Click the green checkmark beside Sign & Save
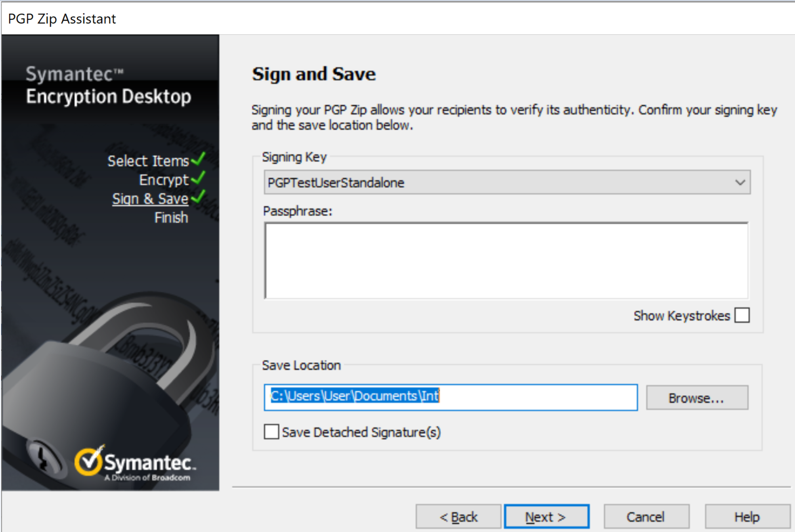Screen dimensions: 795x532 pyautogui.click(x=198, y=196)
